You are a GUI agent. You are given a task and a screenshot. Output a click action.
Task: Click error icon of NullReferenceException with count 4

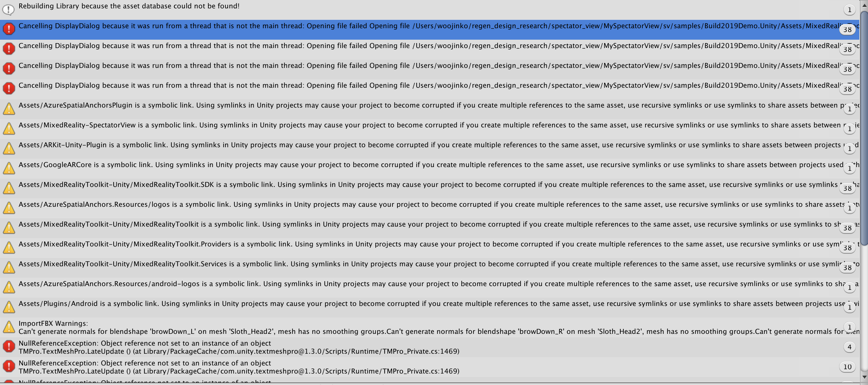pyautogui.click(x=9, y=347)
